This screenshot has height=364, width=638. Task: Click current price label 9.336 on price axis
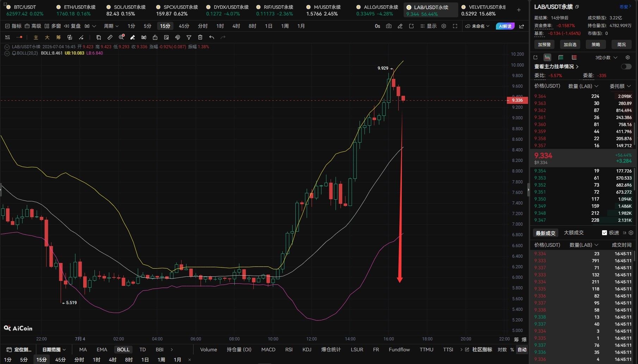(517, 100)
